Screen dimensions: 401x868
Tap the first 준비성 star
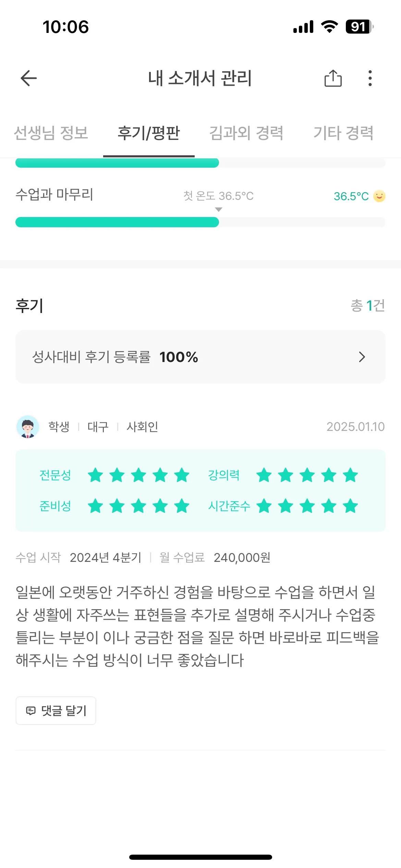pyautogui.click(x=95, y=506)
